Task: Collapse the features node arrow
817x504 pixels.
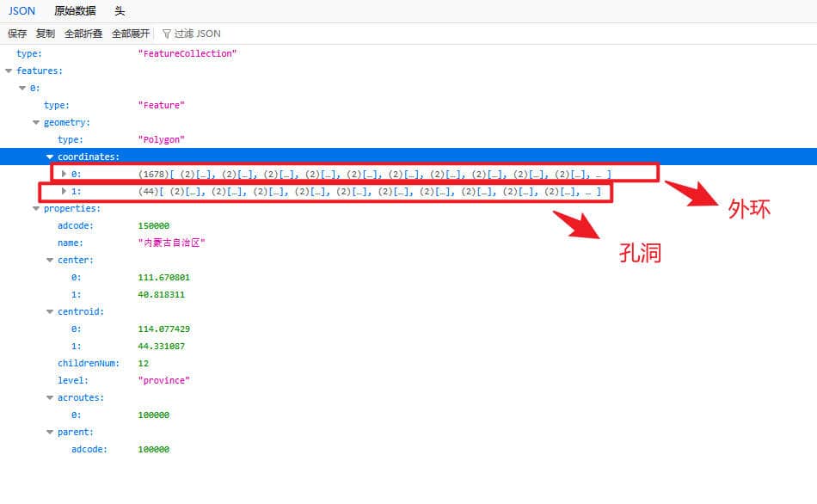Action: (9, 71)
